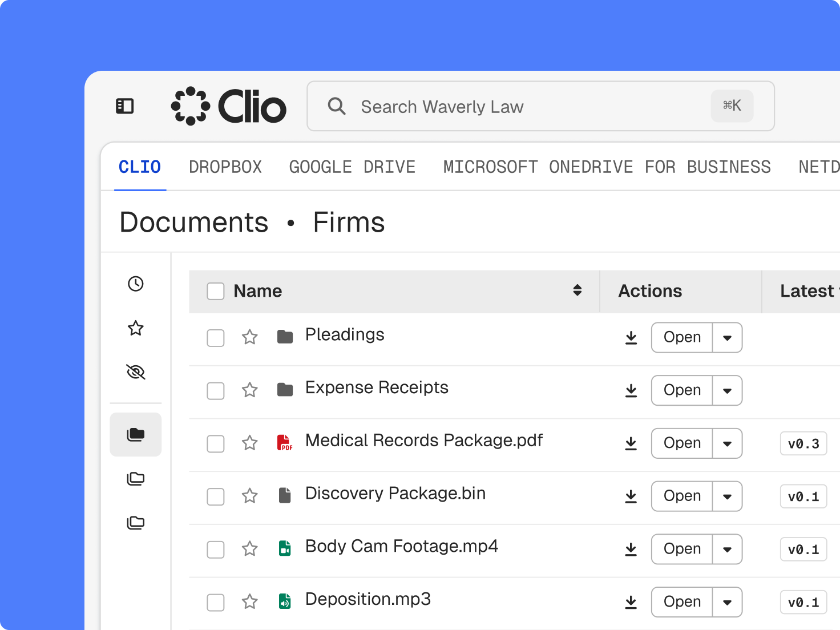Switch to the CLIO tab
840x630 pixels.
coord(140,167)
